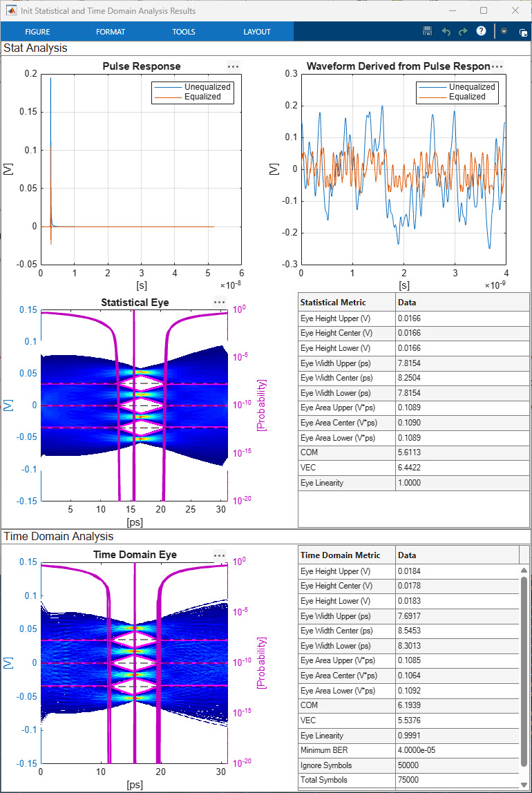This screenshot has height=793, width=532.
Task: Minimize the analysis results window
Action: point(452,10)
